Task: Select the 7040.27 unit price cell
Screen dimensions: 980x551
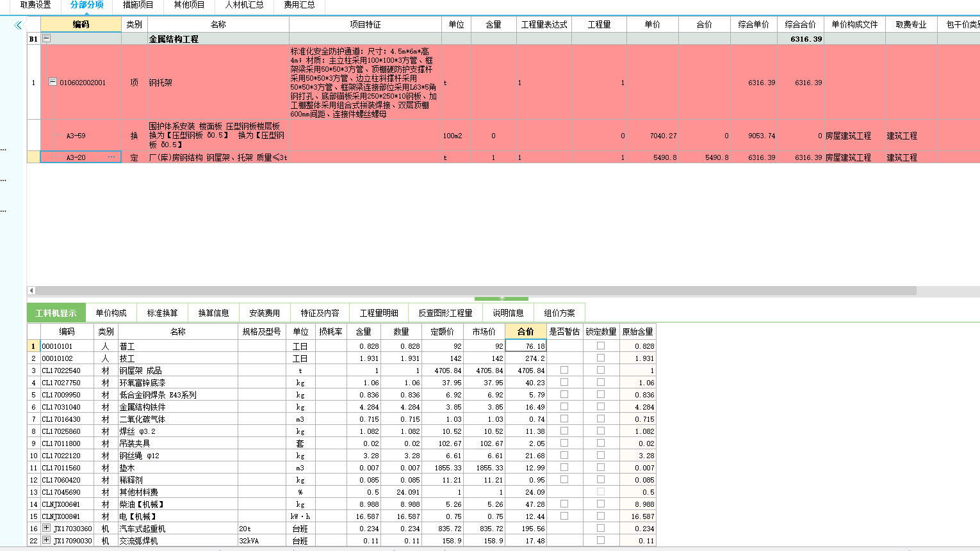Action: [x=653, y=136]
